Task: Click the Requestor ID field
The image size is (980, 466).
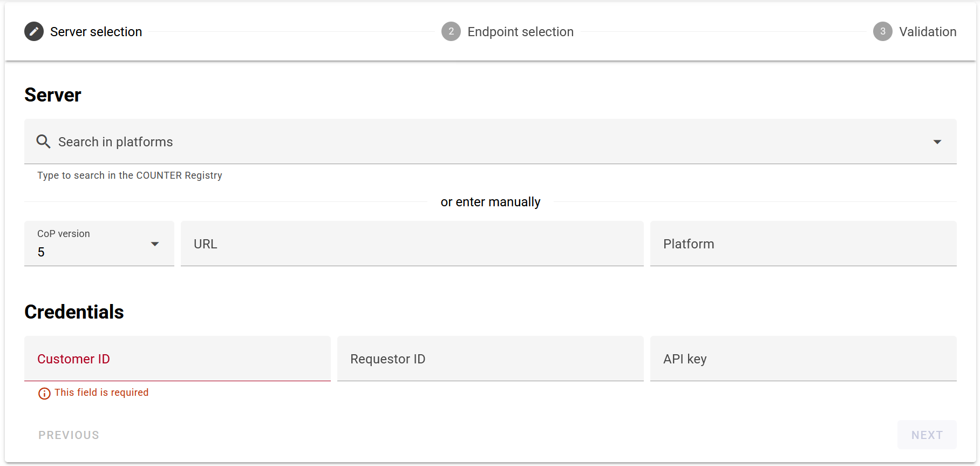Action: click(x=490, y=359)
